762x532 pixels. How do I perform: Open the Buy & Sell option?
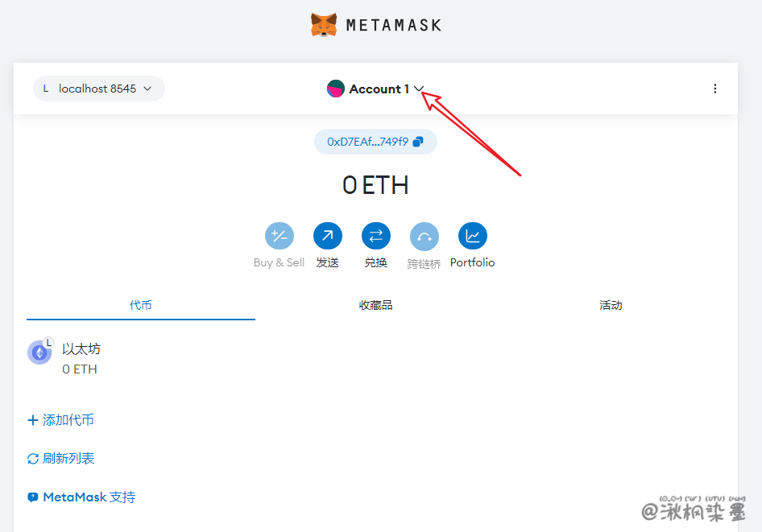pyautogui.click(x=279, y=236)
